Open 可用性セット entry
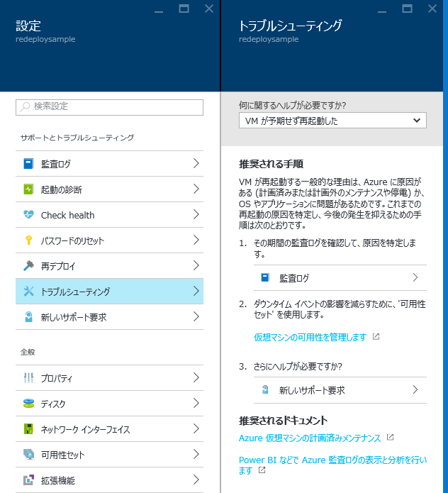This screenshot has height=493, width=448. click(109, 454)
